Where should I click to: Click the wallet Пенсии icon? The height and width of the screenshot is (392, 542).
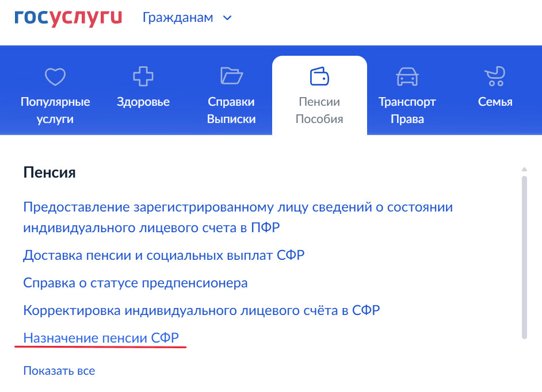coord(319,76)
